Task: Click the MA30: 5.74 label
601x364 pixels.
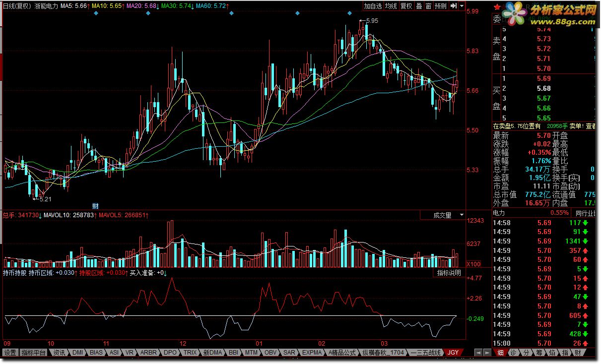Action: click(x=176, y=6)
